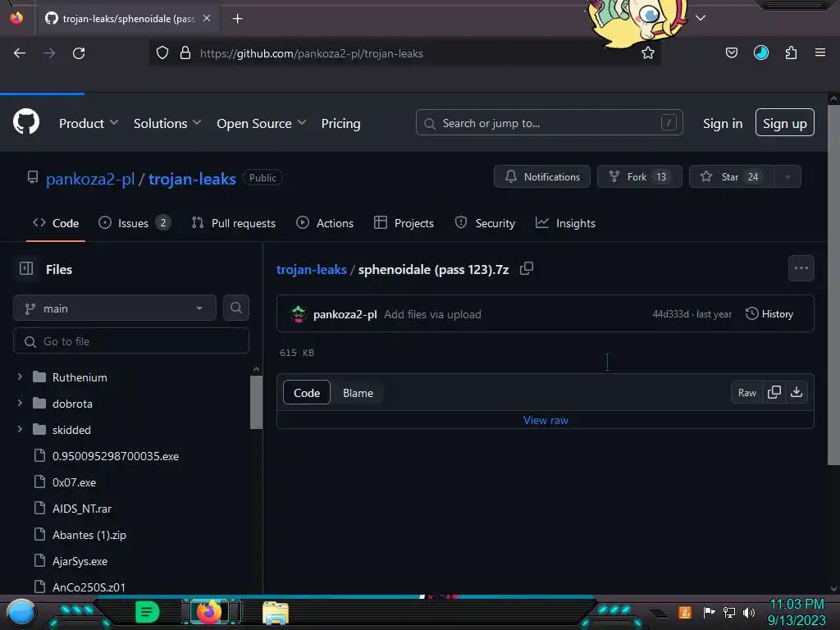Open pankoza2-pl owner link
840x630 pixels.
tap(90, 178)
